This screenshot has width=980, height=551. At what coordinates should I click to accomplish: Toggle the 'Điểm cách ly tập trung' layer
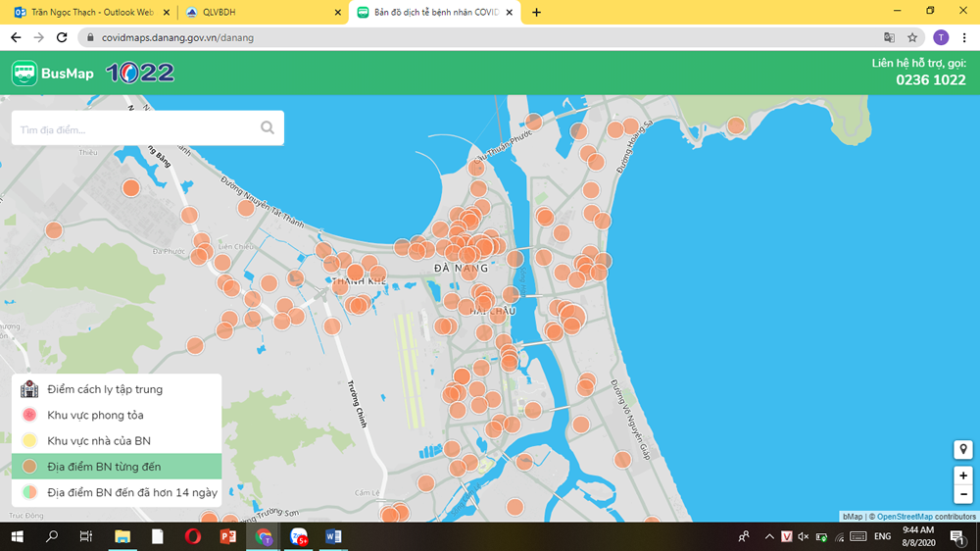(105, 389)
